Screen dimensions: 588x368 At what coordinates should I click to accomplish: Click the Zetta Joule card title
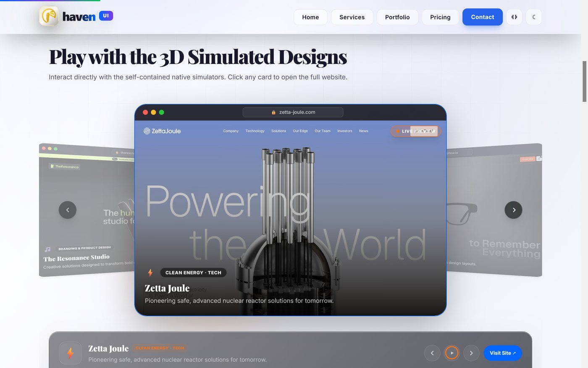coord(167,289)
